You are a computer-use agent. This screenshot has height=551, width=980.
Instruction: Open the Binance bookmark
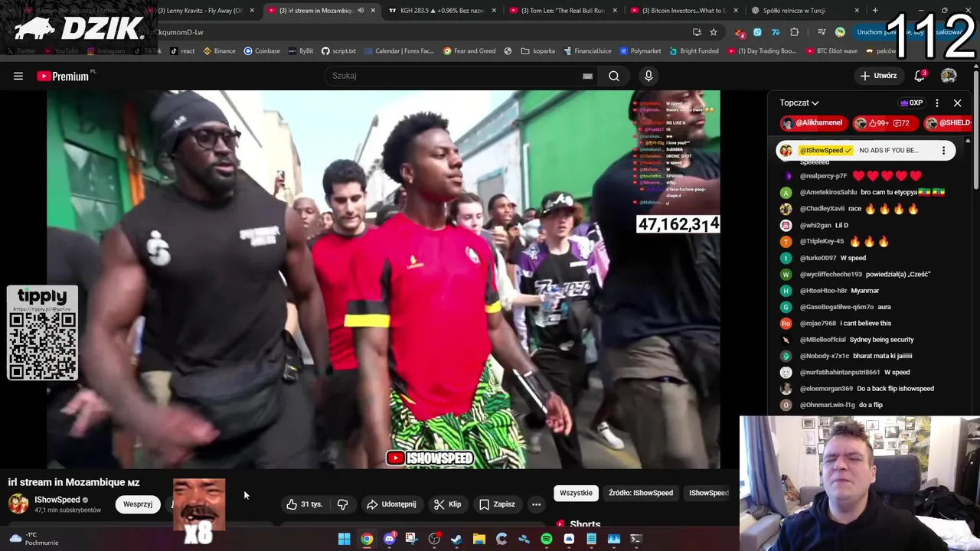(x=219, y=51)
